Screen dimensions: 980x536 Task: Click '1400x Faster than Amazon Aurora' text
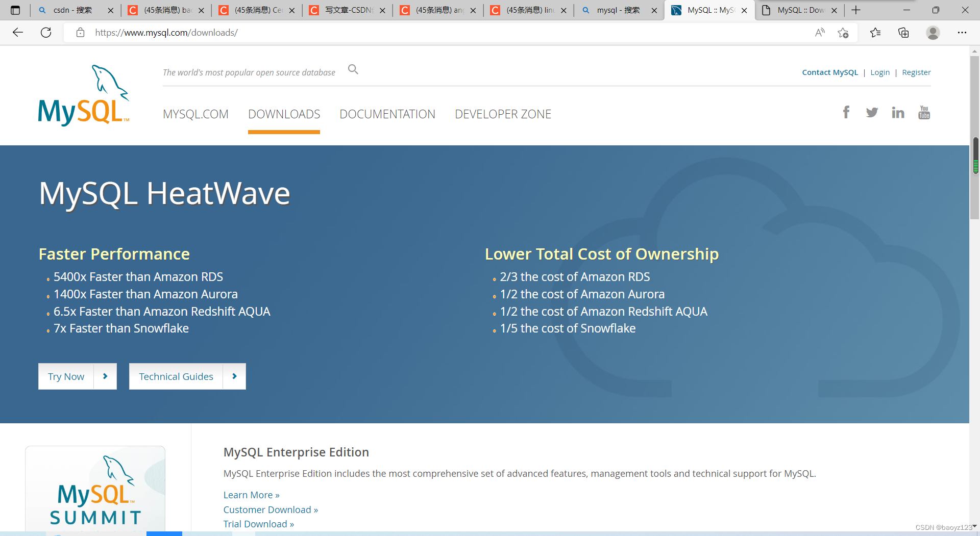145,294
